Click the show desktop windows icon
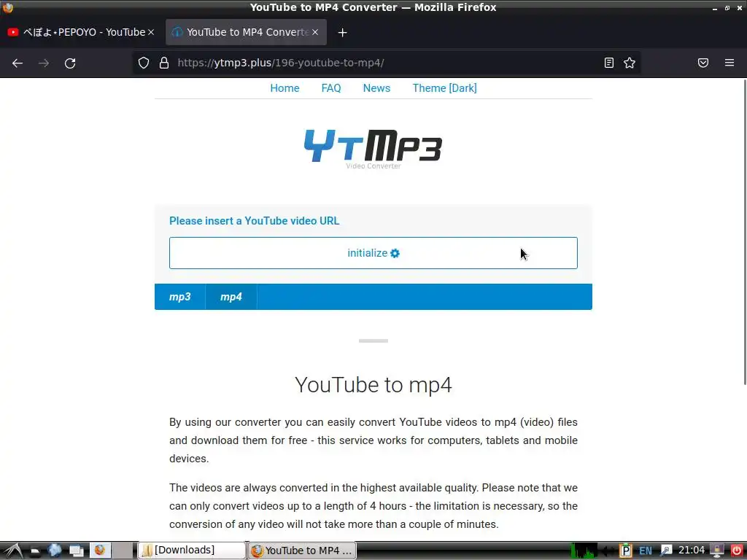The height and width of the screenshot is (560, 747). [76, 551]
